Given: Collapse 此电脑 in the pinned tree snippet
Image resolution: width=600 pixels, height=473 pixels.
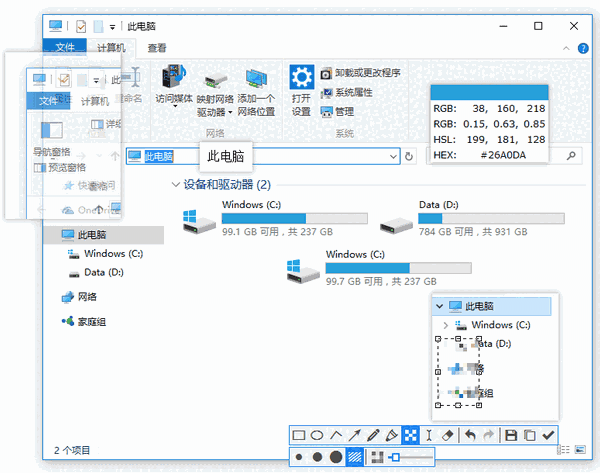Looking at the screenshot, I should [439, 306].
